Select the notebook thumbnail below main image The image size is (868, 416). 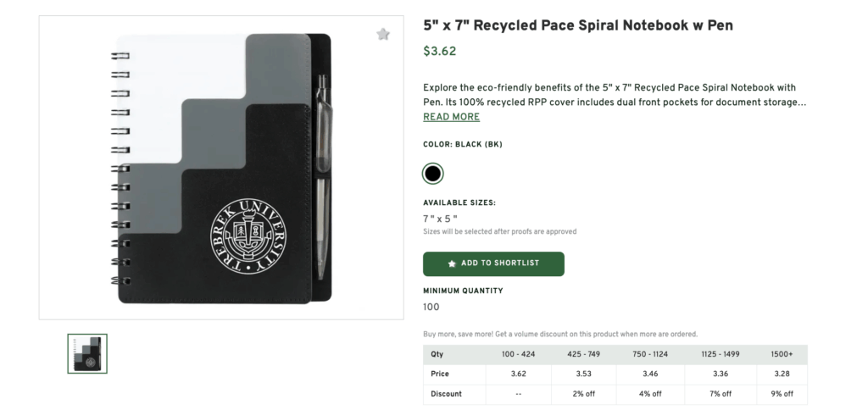[87, 353]
